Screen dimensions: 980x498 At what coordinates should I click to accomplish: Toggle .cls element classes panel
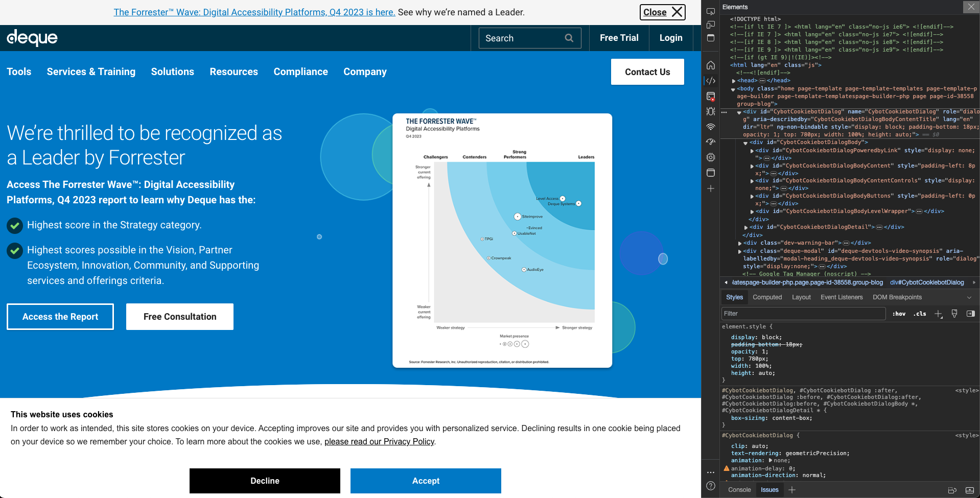click(x=920, y=314)
